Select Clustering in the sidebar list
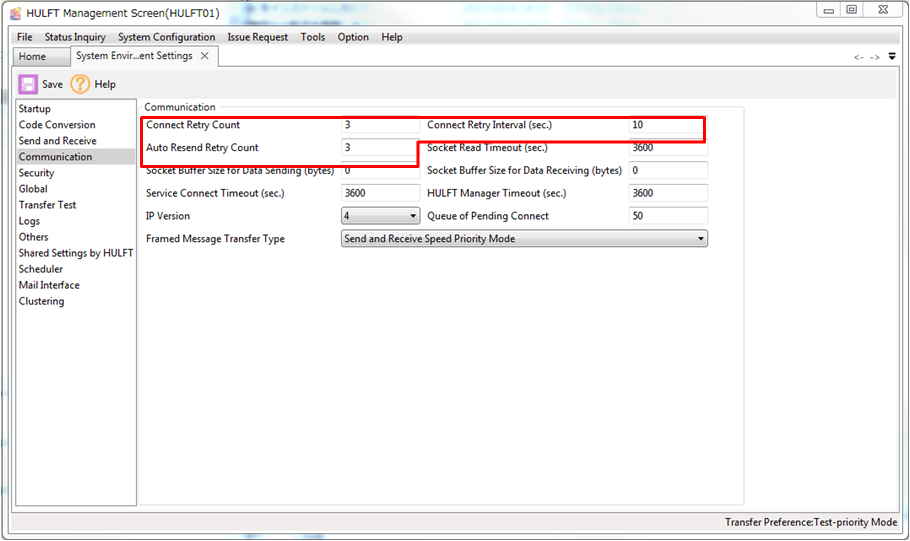The height and width of the screenshot is (541, 910). click(41, 301)
